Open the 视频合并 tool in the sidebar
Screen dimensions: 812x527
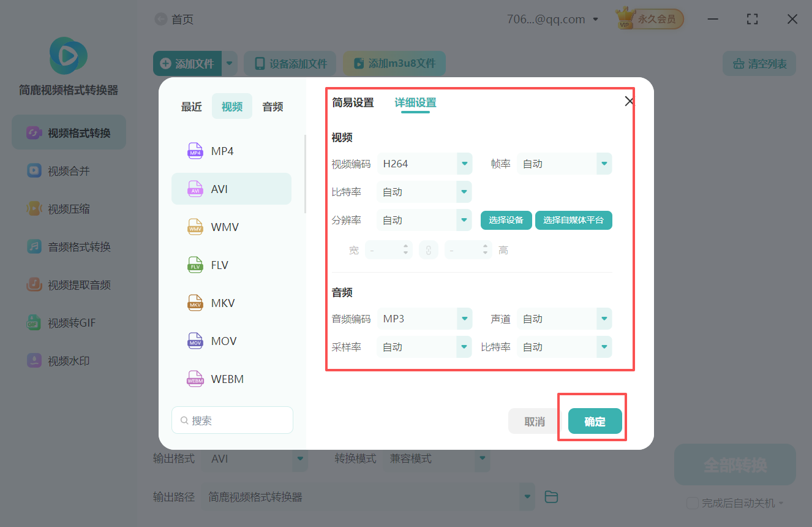pyautogui.click(x=68, y=170)
